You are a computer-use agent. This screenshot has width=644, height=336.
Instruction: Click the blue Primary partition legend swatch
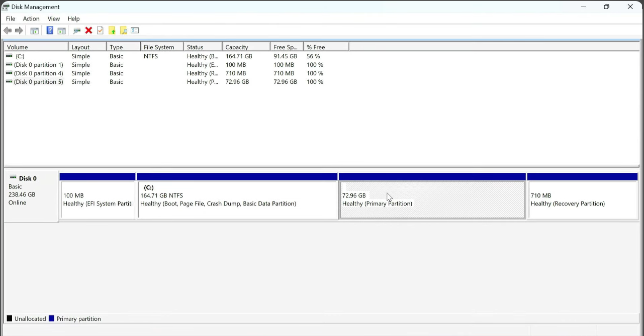51,318
